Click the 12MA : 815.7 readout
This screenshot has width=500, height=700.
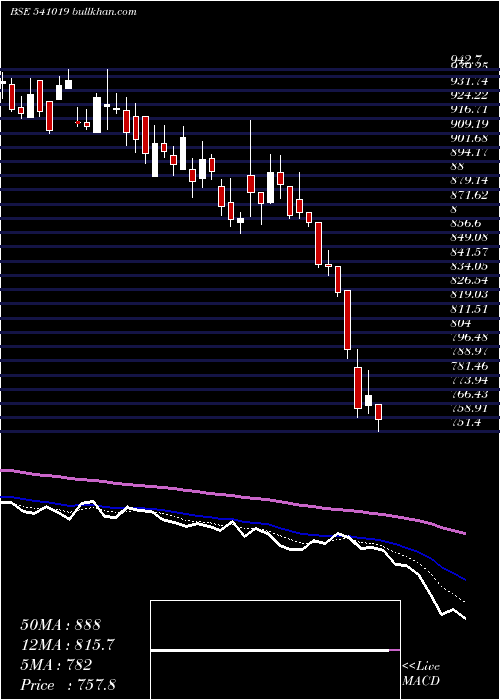pyautogui.click(x=68, y=644)
